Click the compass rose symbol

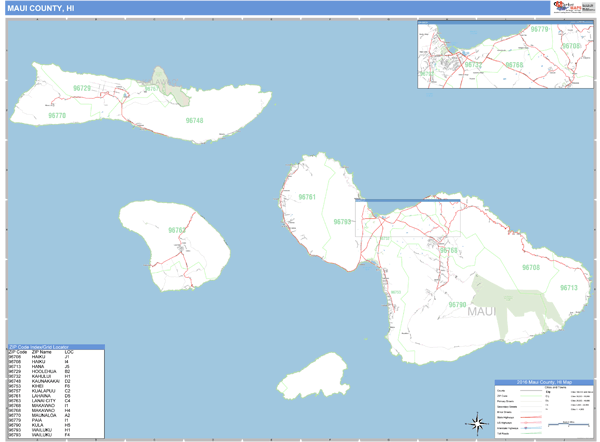(477, 424)
